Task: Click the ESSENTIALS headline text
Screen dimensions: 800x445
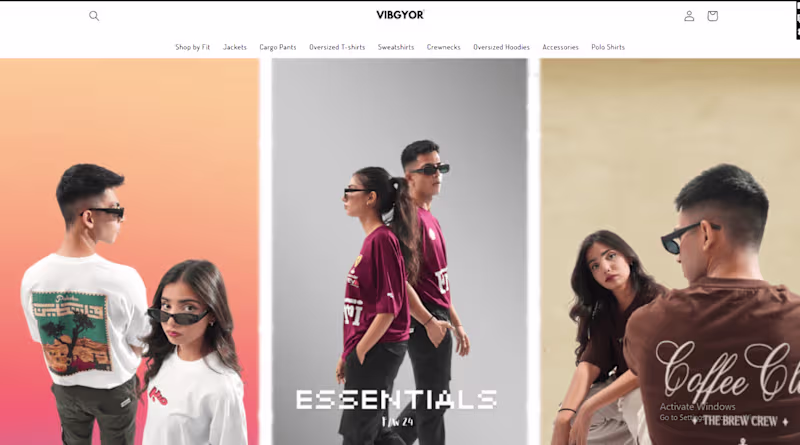Action: 396,400
